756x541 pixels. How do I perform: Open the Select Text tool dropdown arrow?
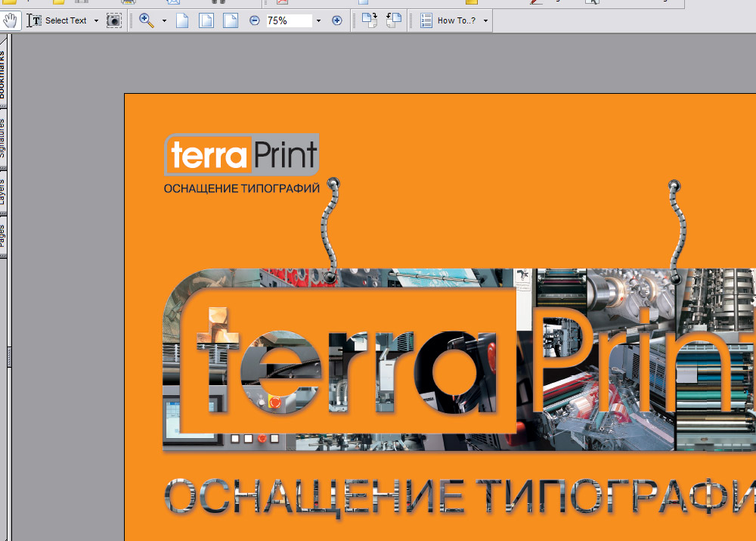point(97,20)
